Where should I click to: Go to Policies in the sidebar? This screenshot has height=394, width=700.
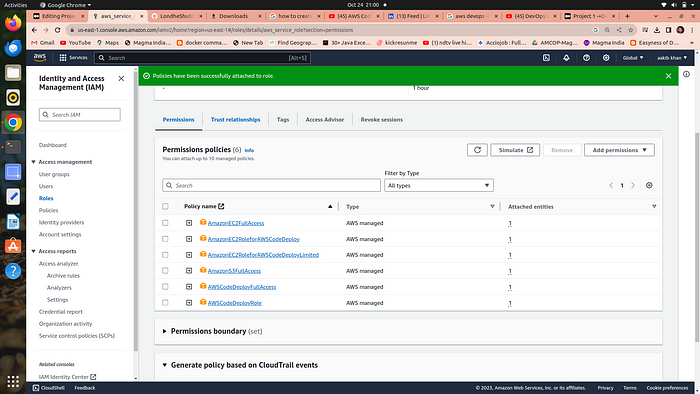tap(48, 210)
